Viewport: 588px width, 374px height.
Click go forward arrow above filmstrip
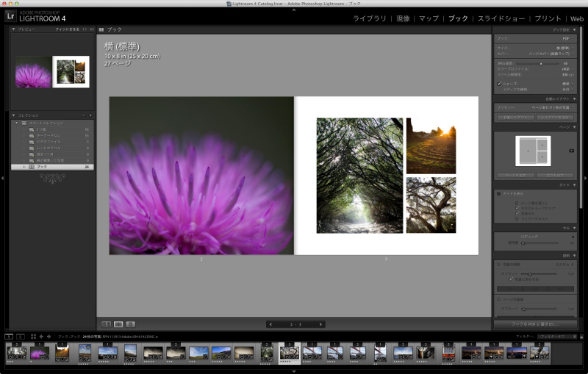coord(49,337)
